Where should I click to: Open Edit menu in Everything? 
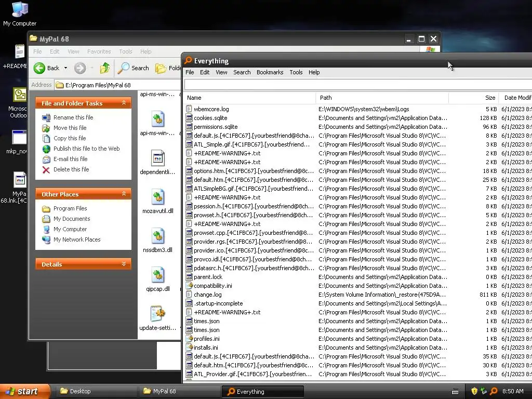click(205, 72)
